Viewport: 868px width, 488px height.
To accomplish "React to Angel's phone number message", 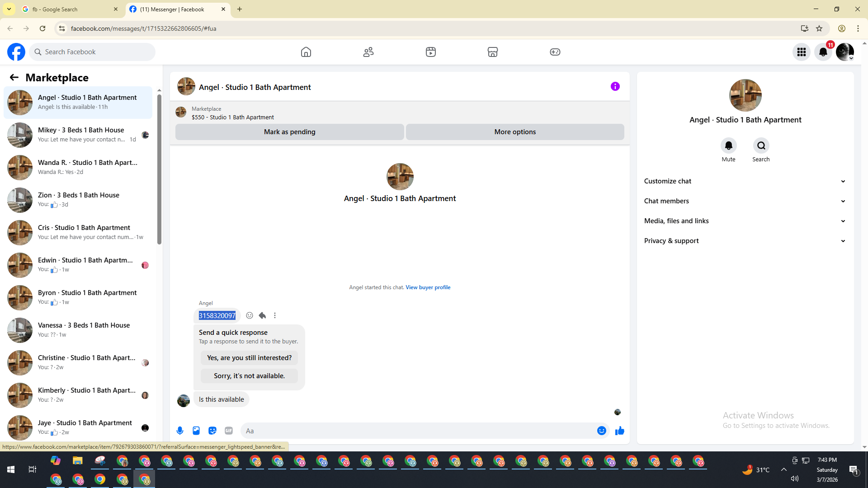I will coord(250,315).
